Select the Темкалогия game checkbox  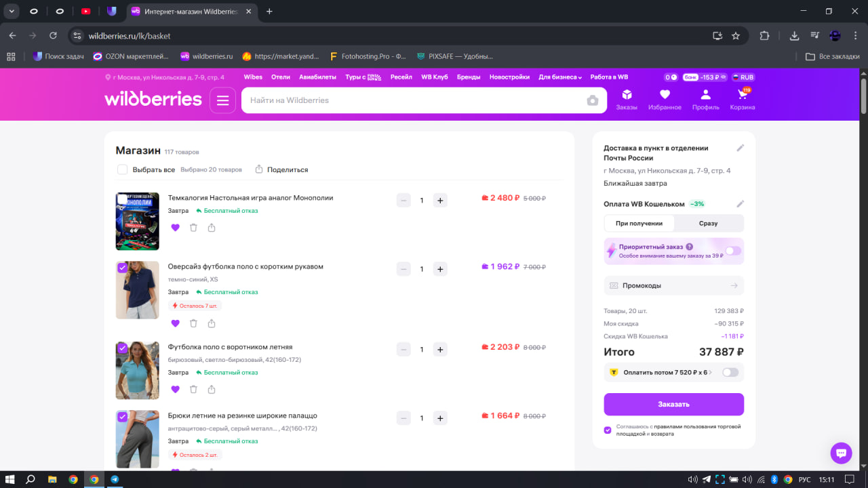pyautogui.click(x=123, y=199)
